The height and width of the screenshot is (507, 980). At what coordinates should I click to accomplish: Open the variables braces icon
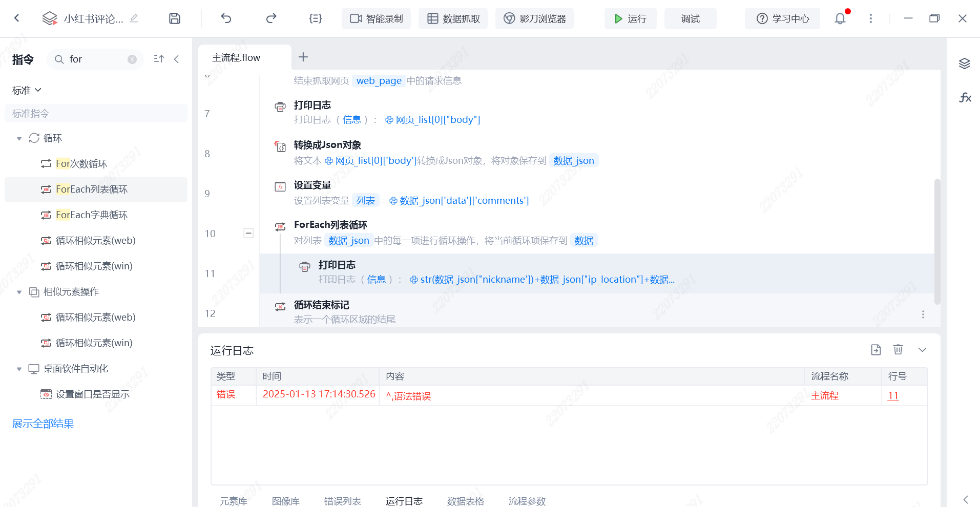click(x=316, y=18)
